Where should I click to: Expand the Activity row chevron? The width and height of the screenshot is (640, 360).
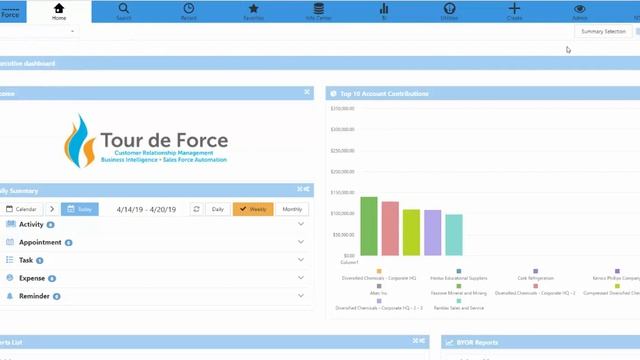pos(301,224)
